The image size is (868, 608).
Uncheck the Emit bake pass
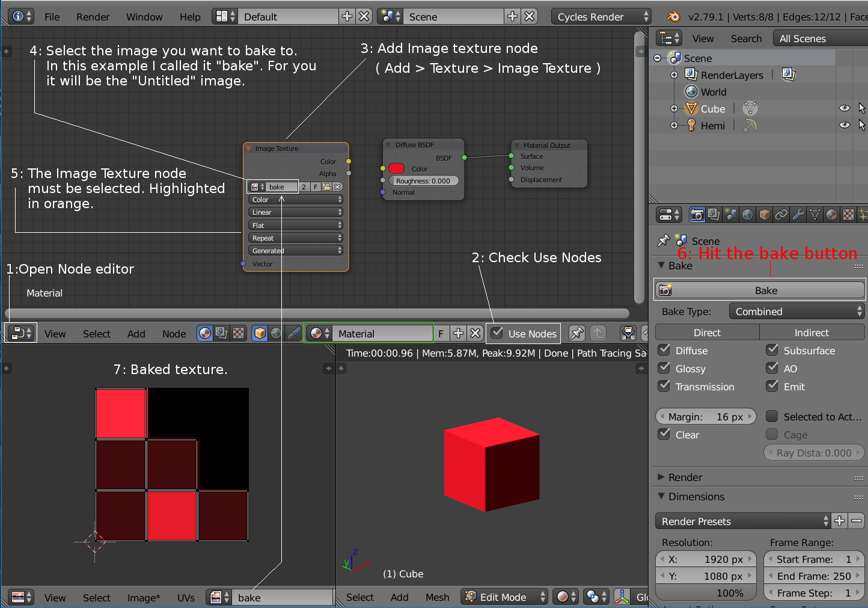[772, 386]
